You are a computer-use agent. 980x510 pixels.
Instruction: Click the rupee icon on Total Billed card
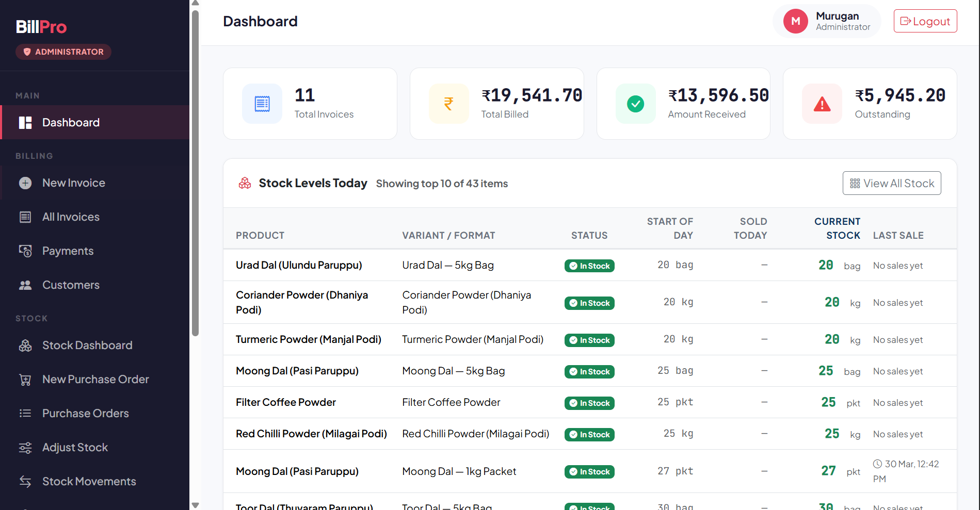449,104
